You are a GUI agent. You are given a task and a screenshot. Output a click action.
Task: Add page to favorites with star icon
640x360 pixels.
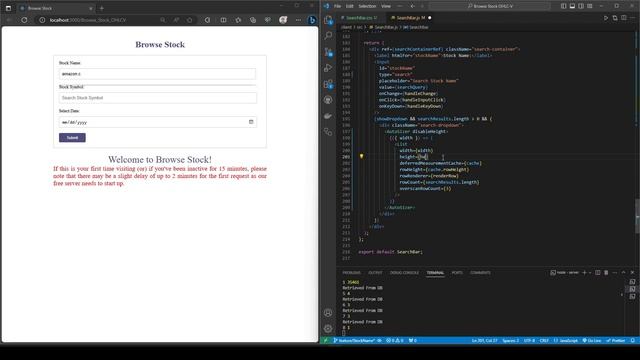point(189,20)
